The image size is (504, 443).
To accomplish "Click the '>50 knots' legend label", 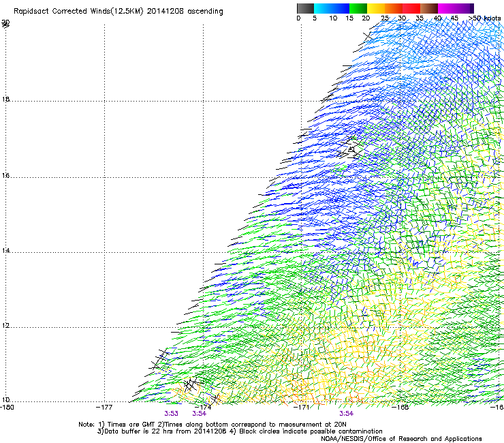I will tap(484, 18).
